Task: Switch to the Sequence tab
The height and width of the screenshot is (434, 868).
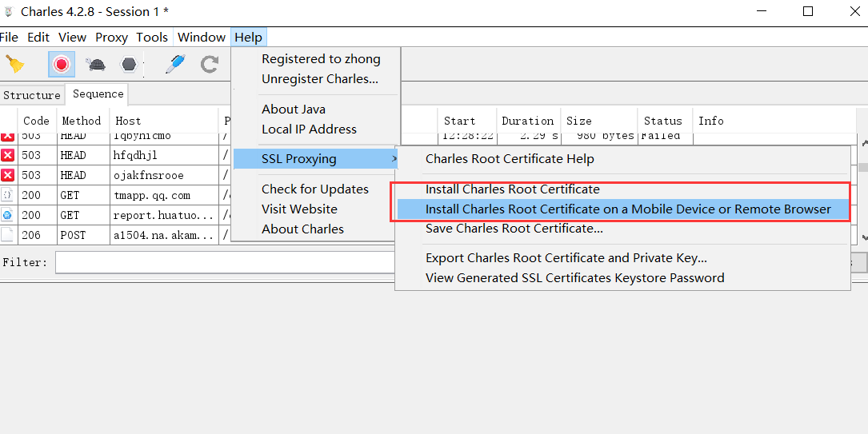Action: tap(98, 94)
